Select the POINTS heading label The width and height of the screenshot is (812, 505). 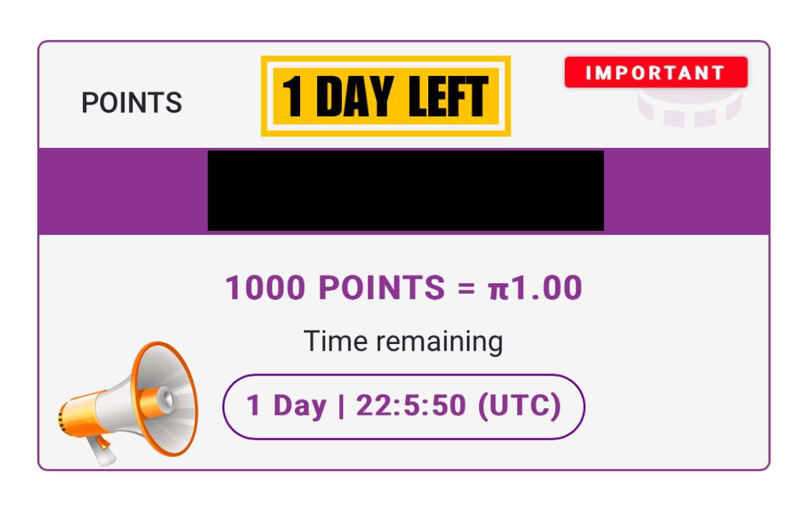coord(131,103)
